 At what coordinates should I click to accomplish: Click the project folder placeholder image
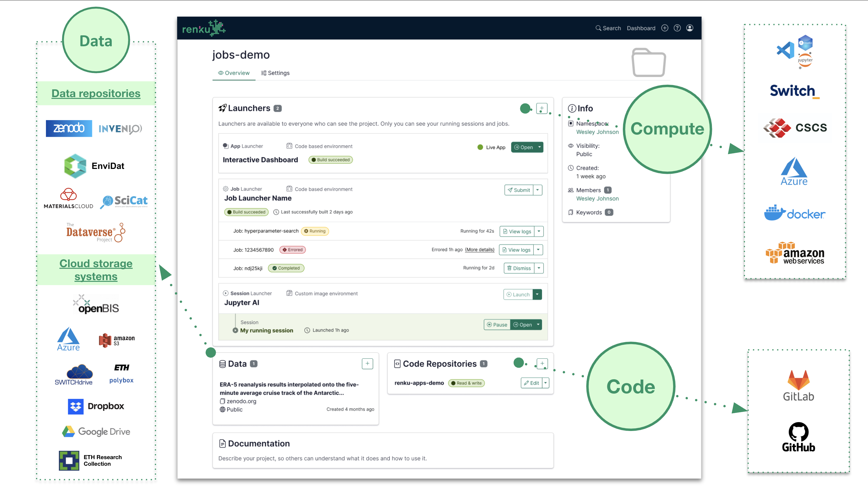tap(649, 62)
